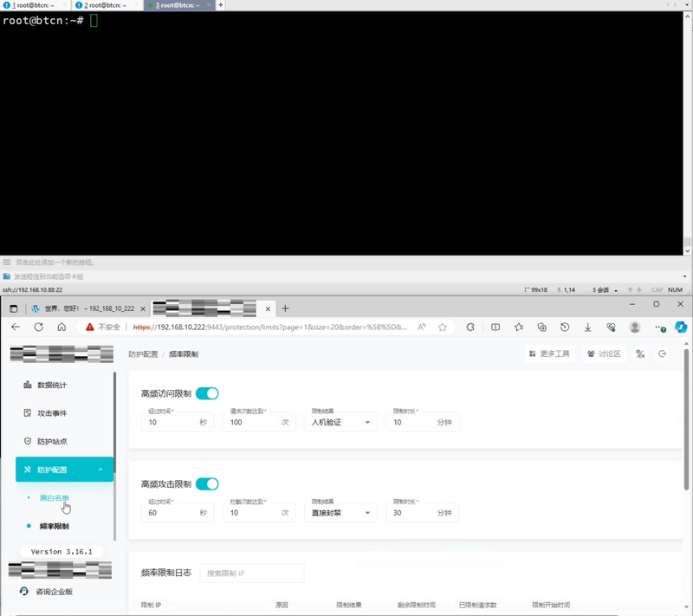The image size is (693, 616).
Task: Open the 讨论区 button
Action: 604,354
